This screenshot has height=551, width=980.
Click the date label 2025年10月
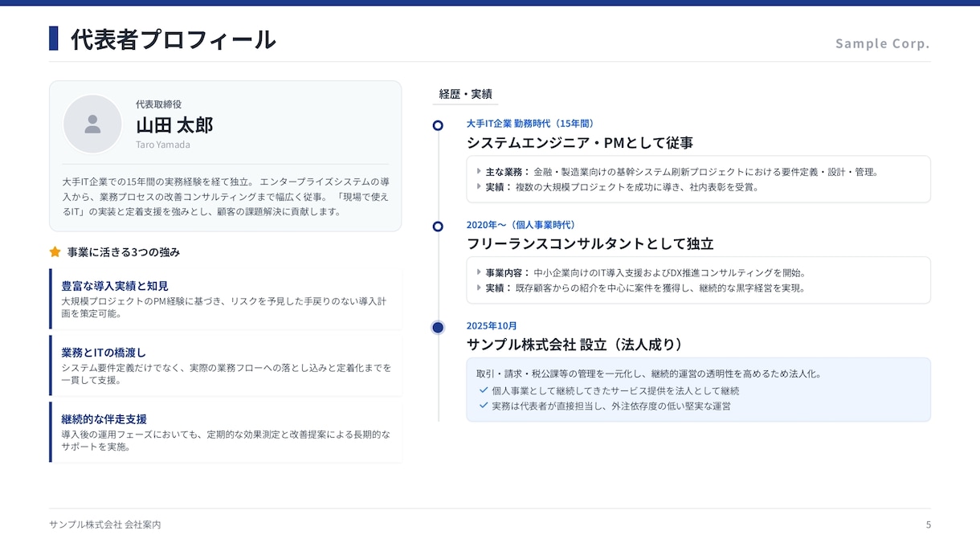tap(492, 326)
